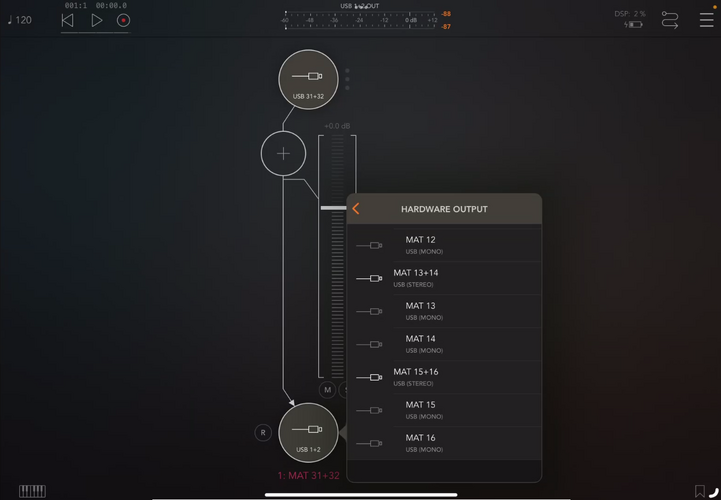Click the channel volume fader handle

(x=333, y=208)
